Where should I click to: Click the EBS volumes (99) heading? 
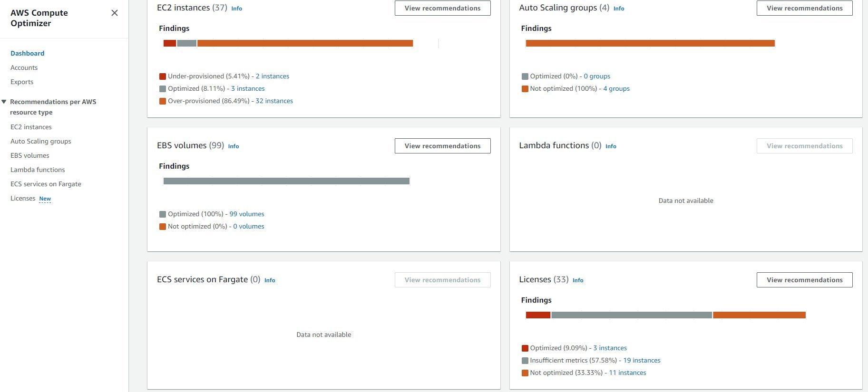click(x=190, y=145)
